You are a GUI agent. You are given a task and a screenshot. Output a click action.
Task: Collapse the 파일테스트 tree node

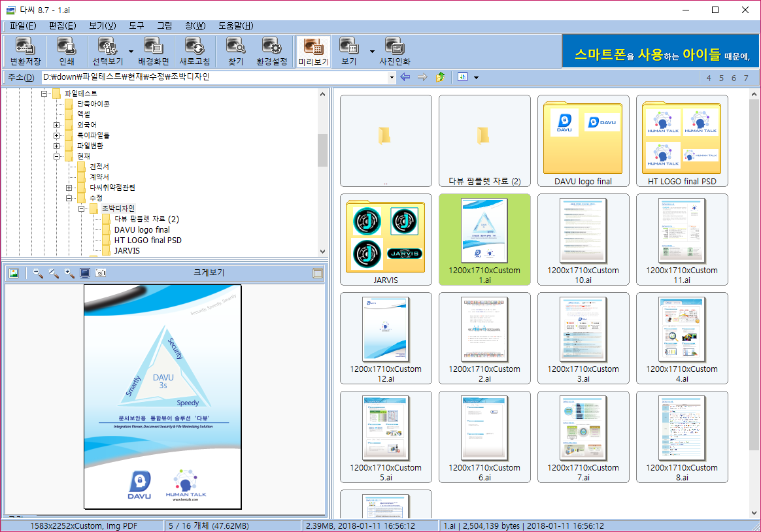[x=44, y=93]
